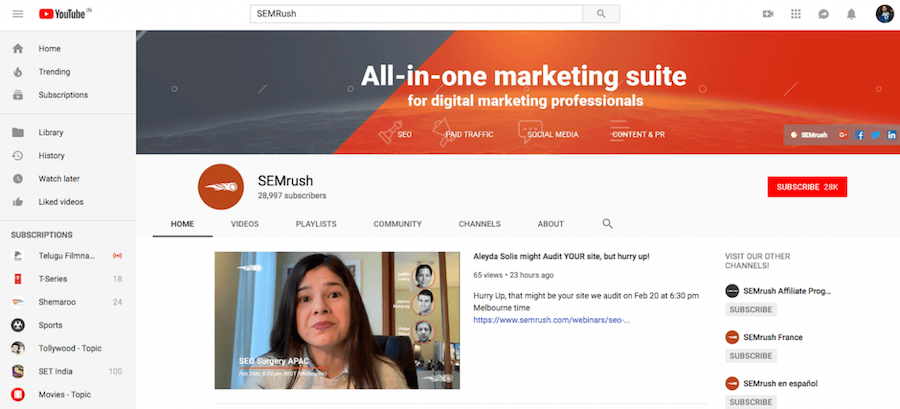Viewport: 900px width, 409px height.
Task: Subscribe to SEMrush en español channel
Action: pos(751,402)
